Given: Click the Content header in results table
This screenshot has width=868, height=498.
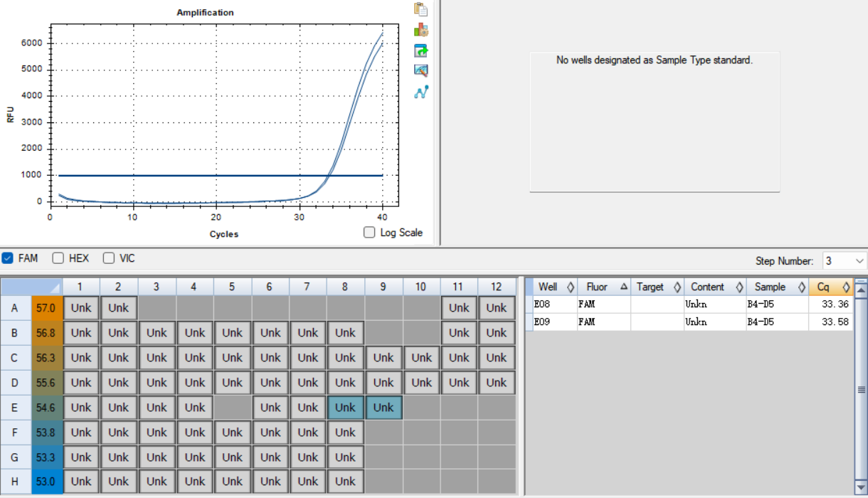Looking at the screenshot, I should 714,287.
